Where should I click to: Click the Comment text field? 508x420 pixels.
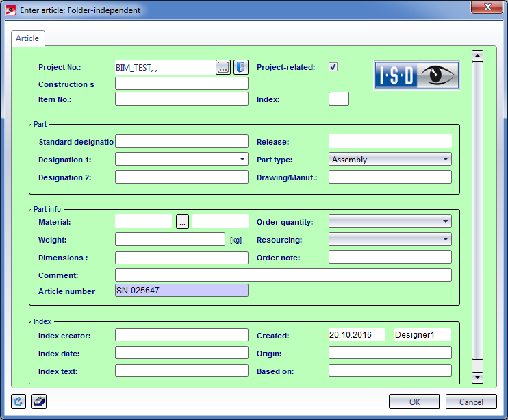point(283,275)
